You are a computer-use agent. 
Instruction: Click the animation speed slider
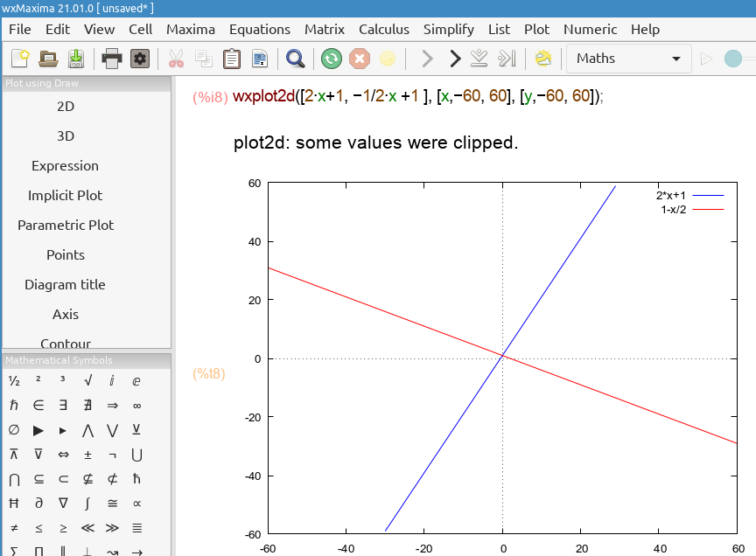click(x=739, y=59)
